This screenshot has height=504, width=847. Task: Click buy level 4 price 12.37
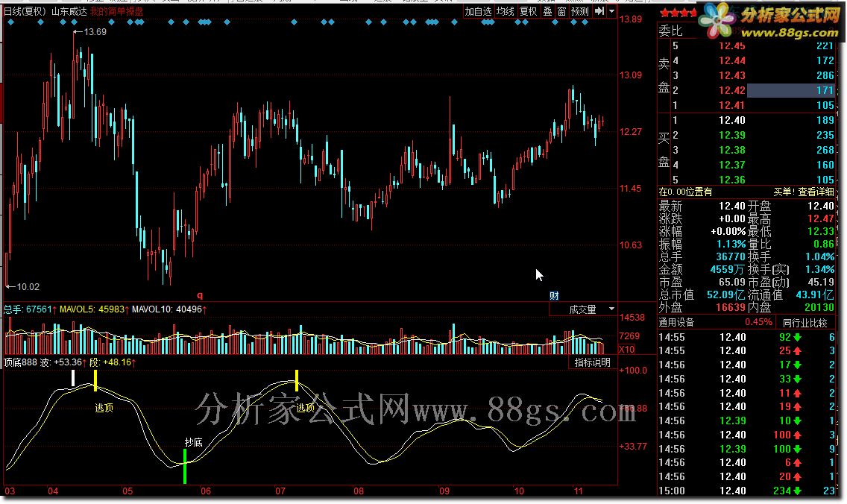pos(732,165)
